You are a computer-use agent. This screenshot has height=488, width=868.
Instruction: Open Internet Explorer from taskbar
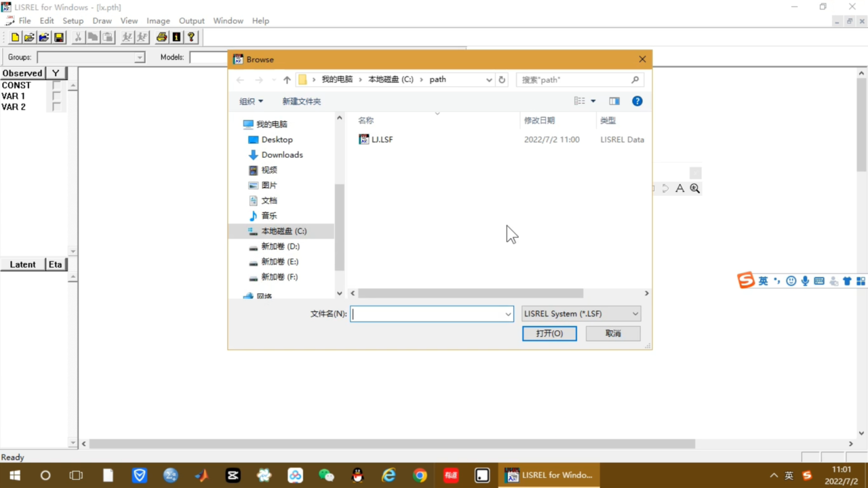(x=389, y=475)
